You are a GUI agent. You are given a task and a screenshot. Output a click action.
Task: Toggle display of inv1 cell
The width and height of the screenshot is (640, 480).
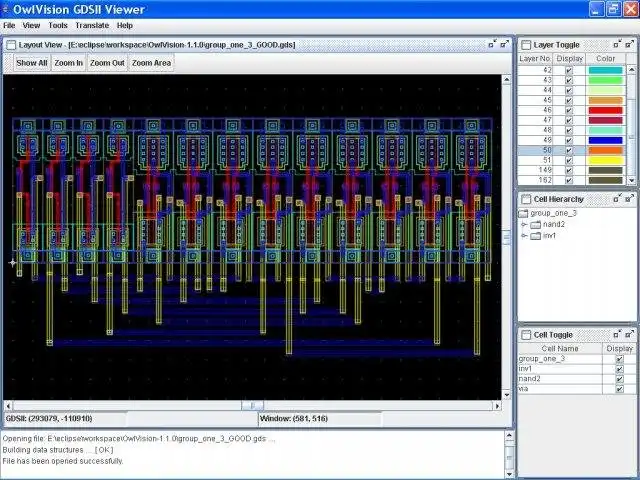click(x=619, y=369)
